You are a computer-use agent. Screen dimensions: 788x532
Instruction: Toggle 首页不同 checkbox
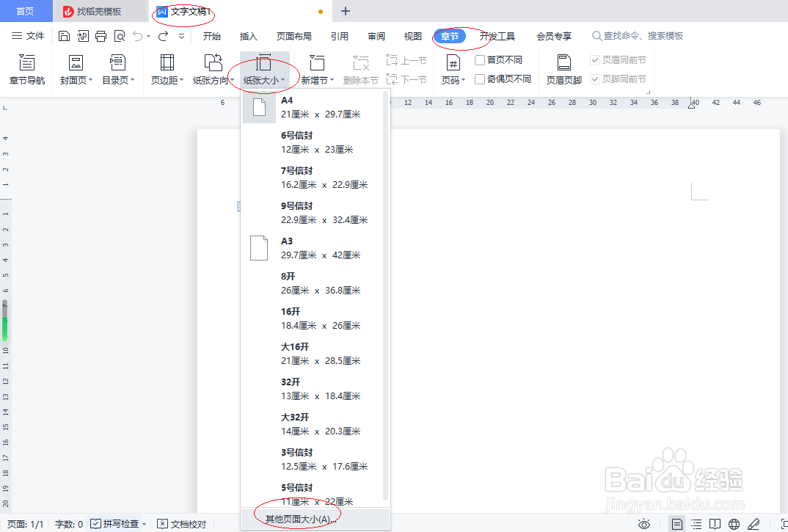point(480,60)
